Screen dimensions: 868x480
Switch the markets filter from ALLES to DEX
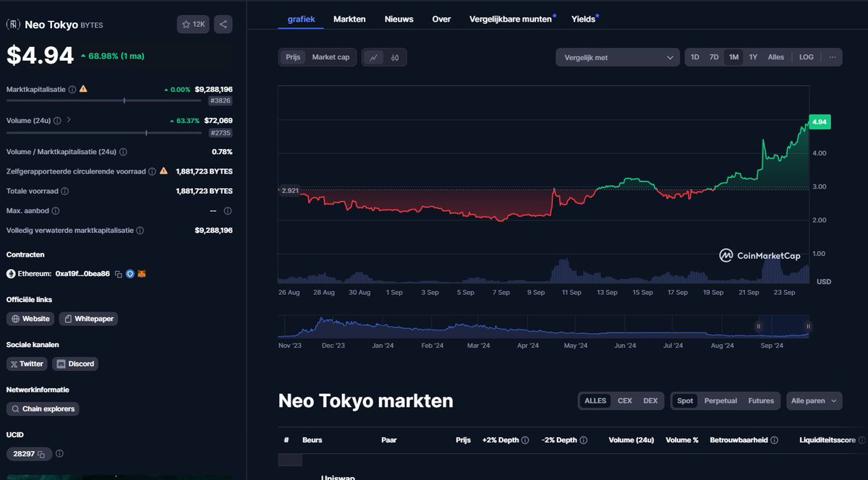coord(650,400)
